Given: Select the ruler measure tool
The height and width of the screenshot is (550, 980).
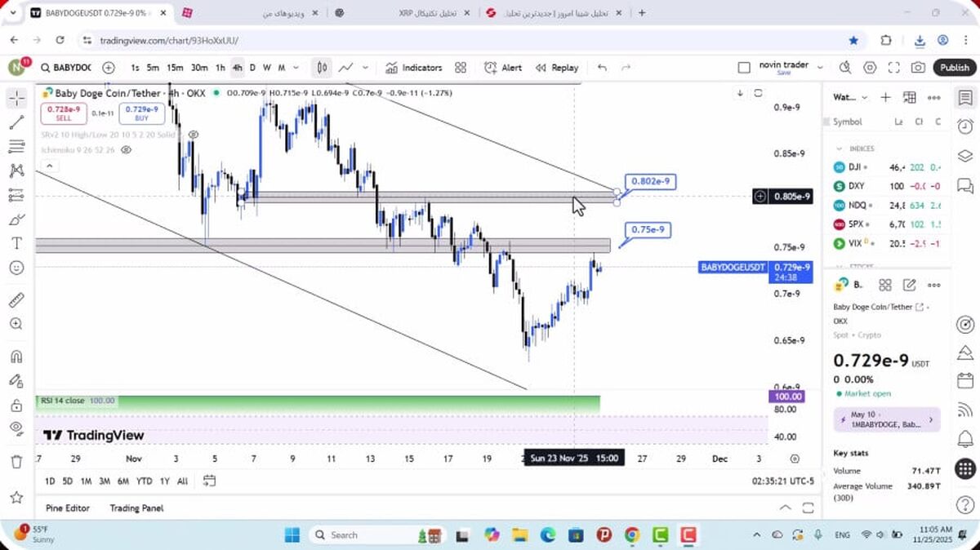Looking at the screenshot, I should tap(16, 299).
